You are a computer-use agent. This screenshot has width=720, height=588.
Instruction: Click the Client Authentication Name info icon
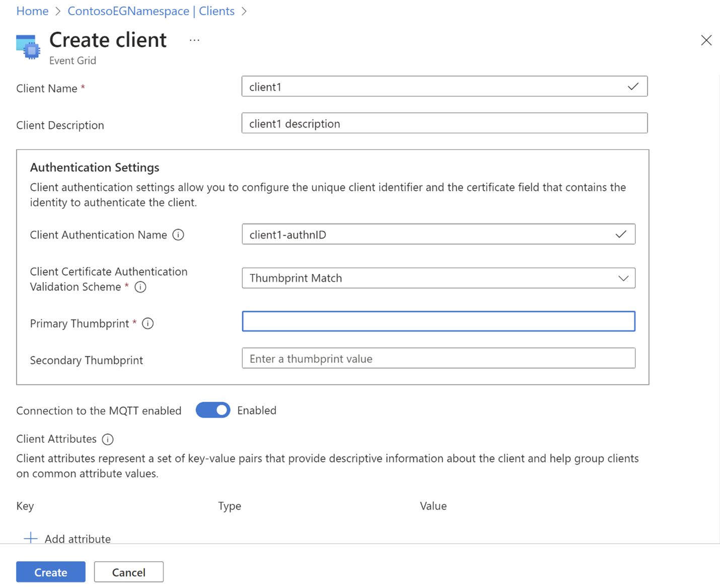click(x=178, y=235)
